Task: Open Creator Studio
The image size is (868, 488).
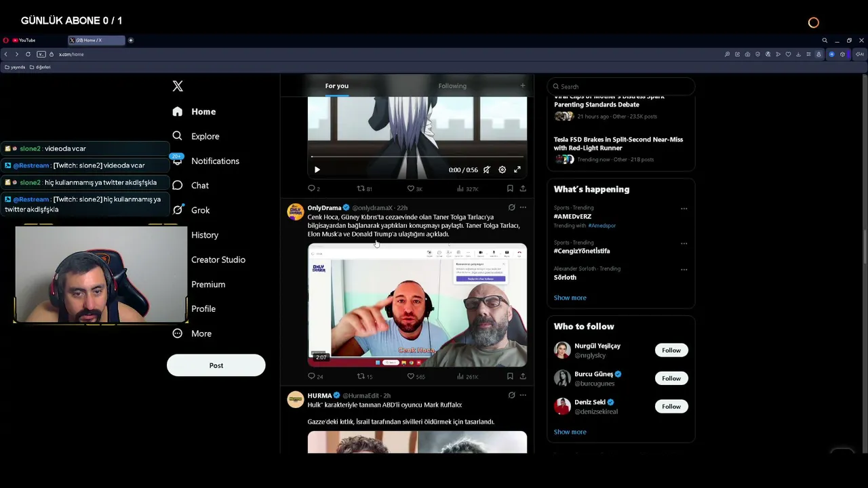Action: click(218, 260)
